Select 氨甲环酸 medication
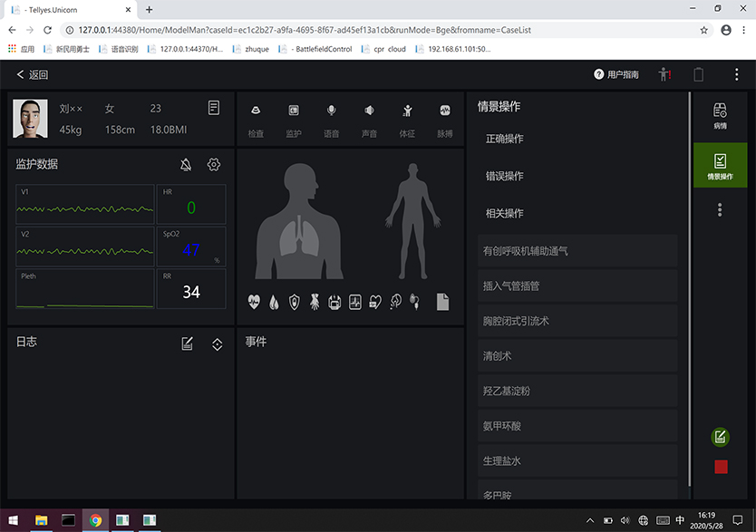 point(577,426)
